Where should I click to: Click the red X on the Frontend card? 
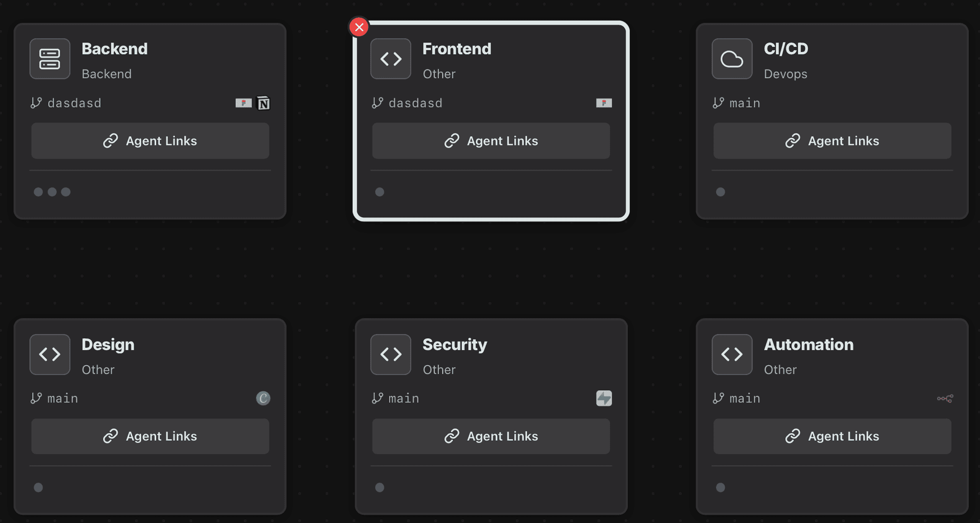click(359, 27)
